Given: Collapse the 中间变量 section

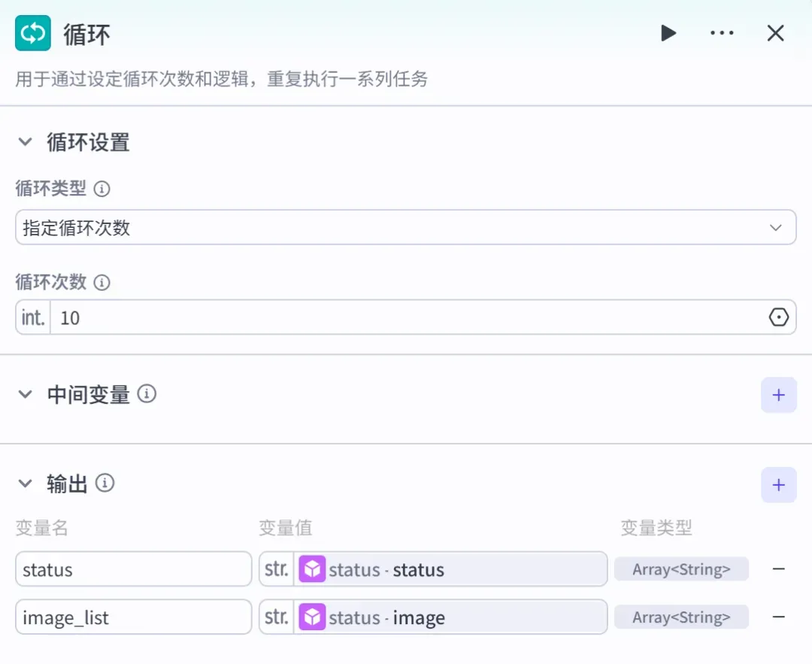Looking at the screenshot, I should pyautogui.click(x=25, y=395).
